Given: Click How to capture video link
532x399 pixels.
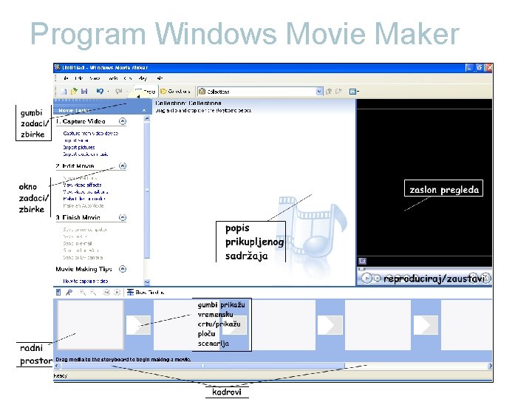Looking at the screenshot, I should [86, 281].
